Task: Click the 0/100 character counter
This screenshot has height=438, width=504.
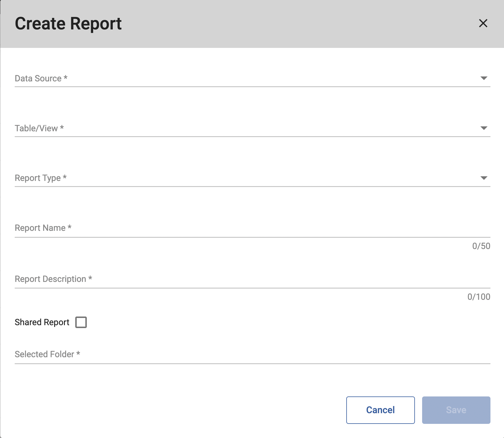Action: coord(479,297)
